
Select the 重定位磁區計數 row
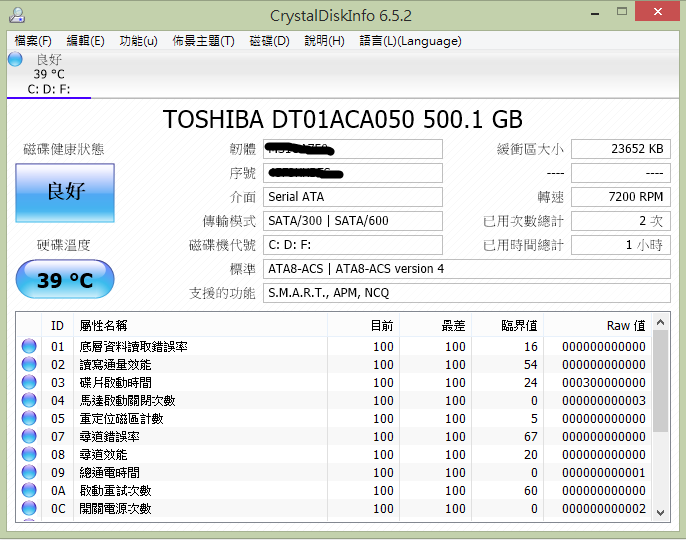pos(334,418)
